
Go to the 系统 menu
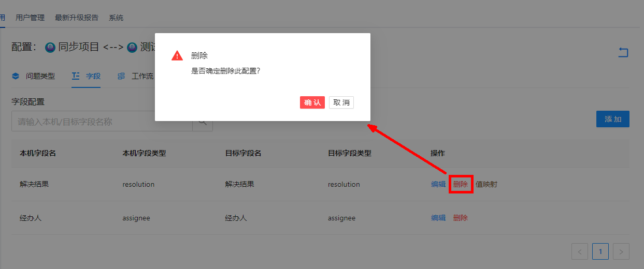[x=116, y=18]
